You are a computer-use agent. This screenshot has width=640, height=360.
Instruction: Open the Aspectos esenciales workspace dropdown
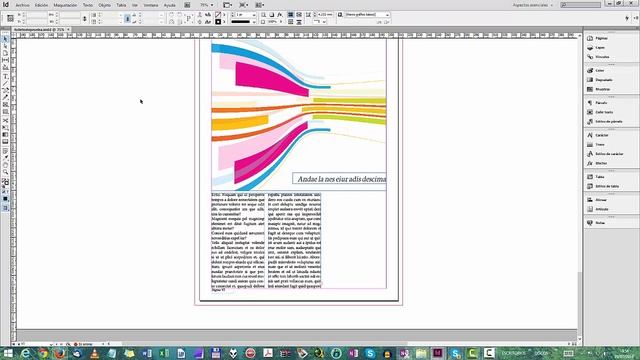click(533, 5)
